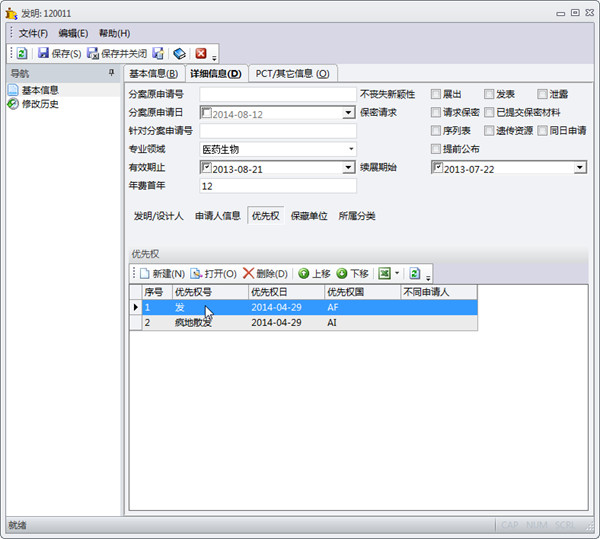
Task: Switch to the 保藏单位 sub-tab
Action: click(309, 216)
